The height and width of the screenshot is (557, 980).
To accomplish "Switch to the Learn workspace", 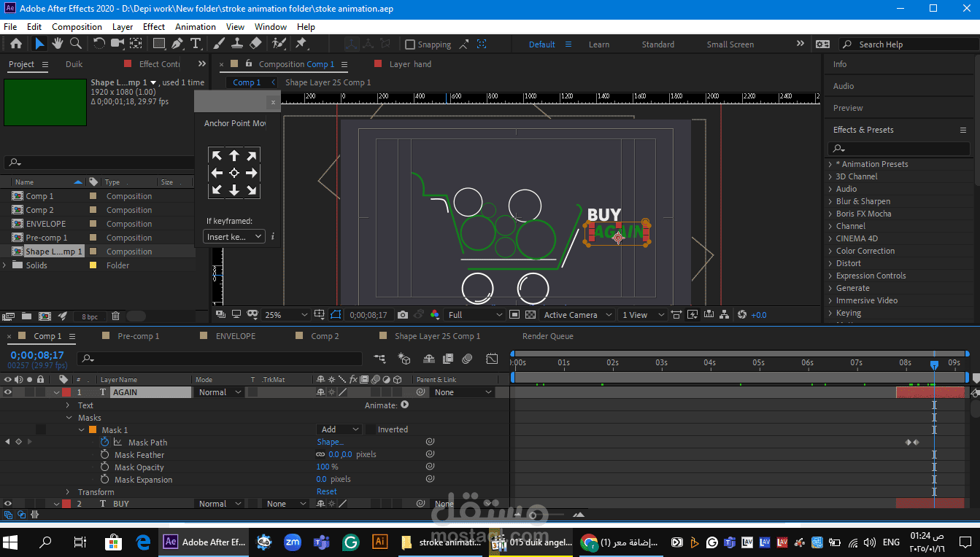I will (599, 44).
